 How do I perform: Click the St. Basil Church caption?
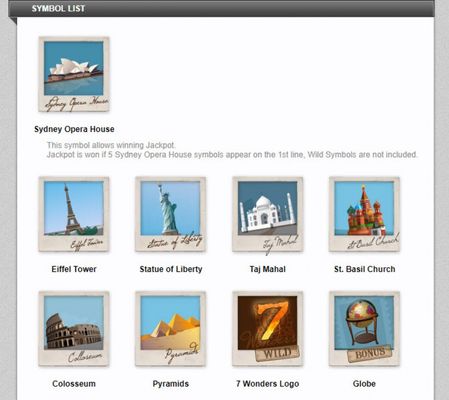point(365,269)
